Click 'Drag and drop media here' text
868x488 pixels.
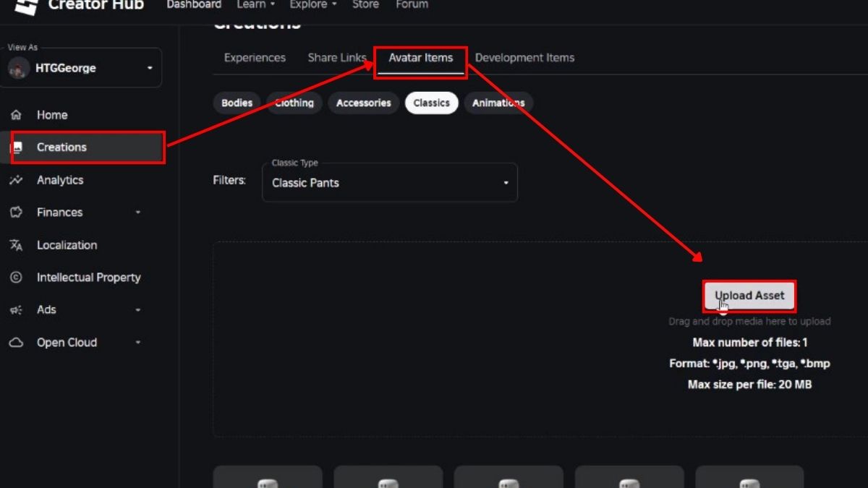pos(749,322)
